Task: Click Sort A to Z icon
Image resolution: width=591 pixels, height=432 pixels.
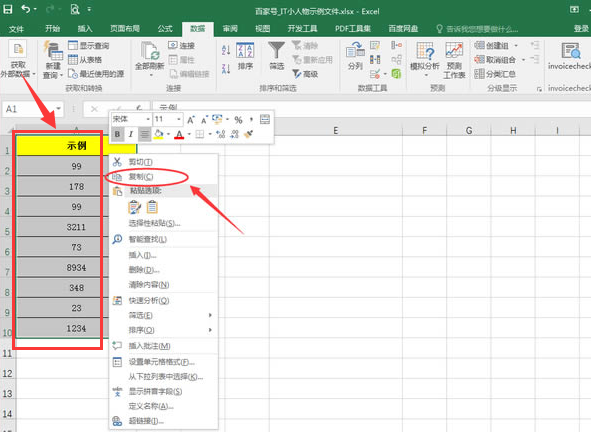Action: (x=226, y=49)
